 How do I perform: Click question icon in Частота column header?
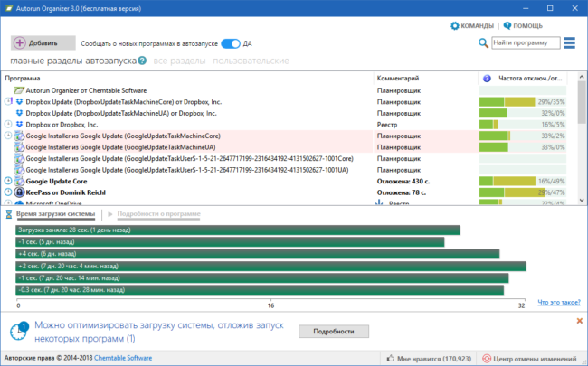(x=487, y=79)
